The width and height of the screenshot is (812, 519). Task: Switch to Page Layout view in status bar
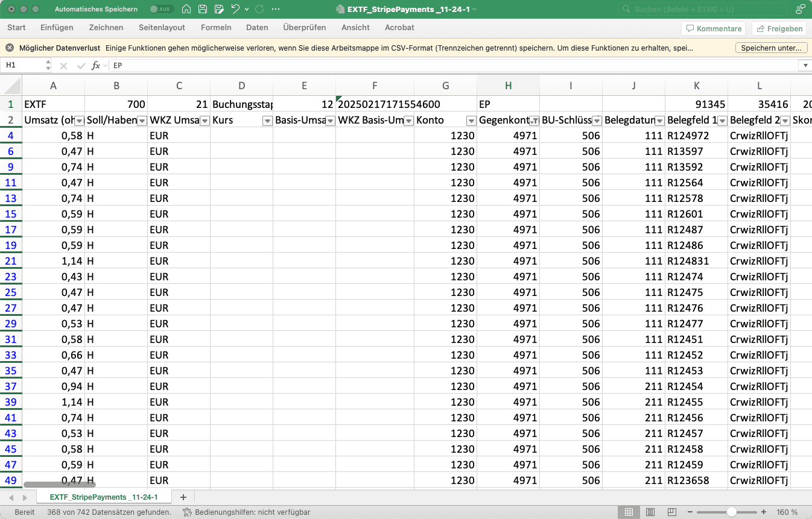point(649,512)
